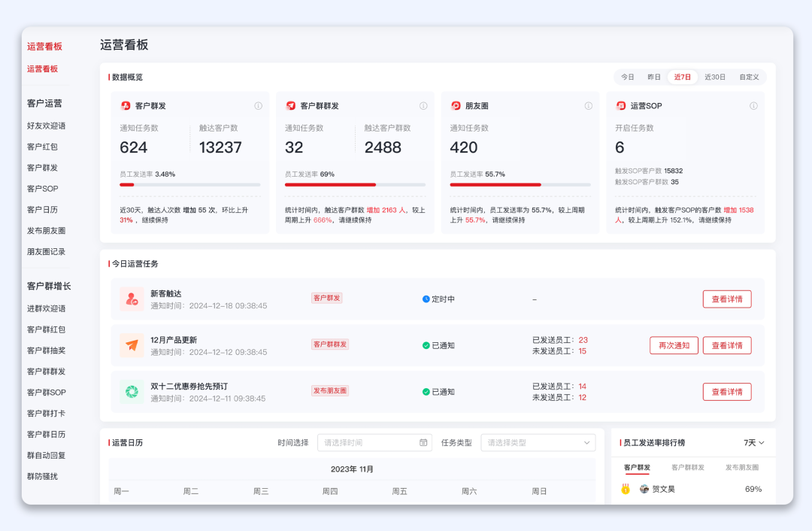812x531 pixels.
Task: Click the 12月产品更新 orange send icon
Action: (132, 345)
